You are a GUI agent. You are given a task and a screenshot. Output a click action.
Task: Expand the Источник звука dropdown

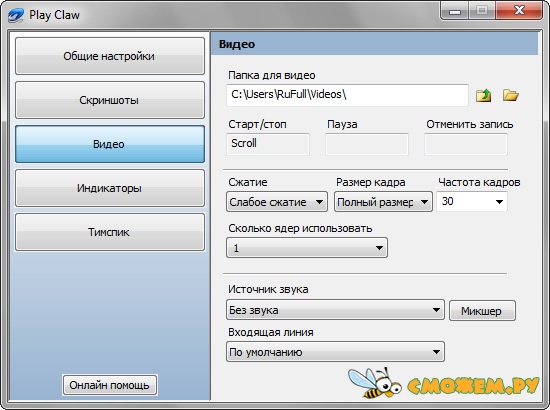point(335,310)
